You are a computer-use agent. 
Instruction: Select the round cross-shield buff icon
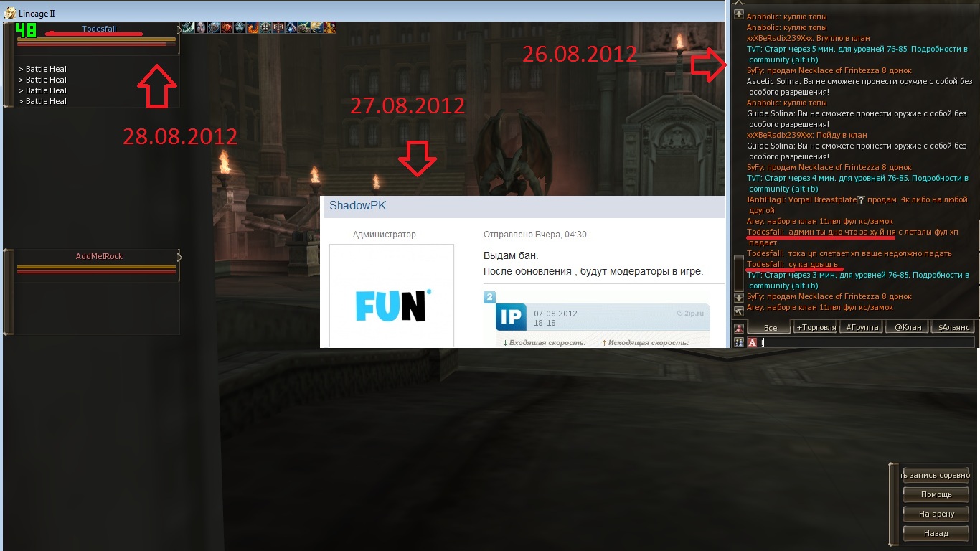click(x=265, y=28)
